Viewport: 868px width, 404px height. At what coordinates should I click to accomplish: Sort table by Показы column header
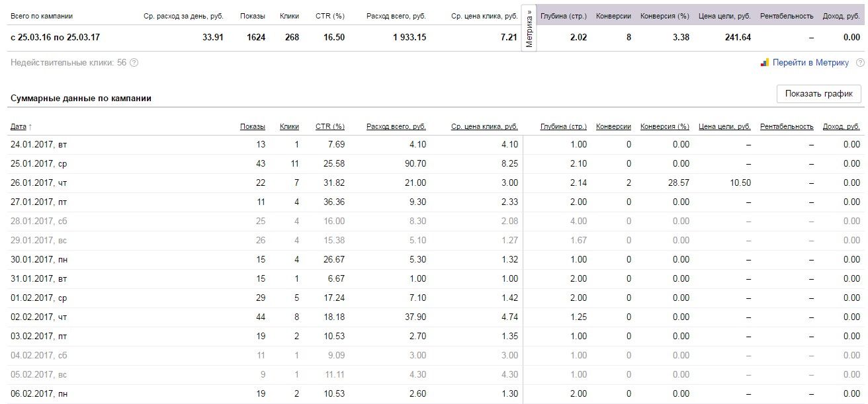[x=253, y=126]
